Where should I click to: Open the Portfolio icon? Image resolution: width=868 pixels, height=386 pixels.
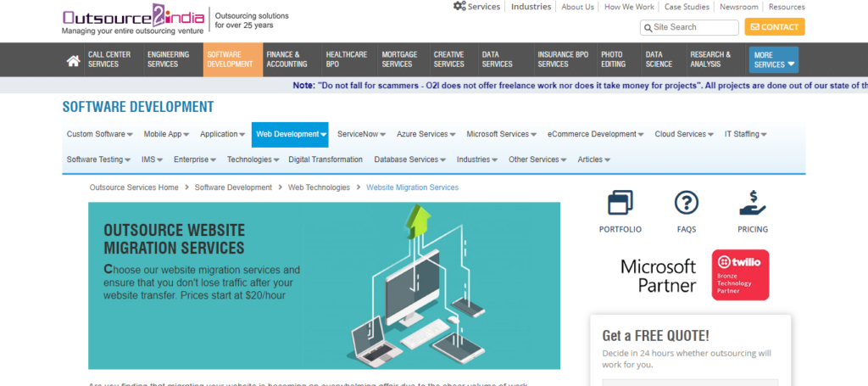click(x=620, y=204)
